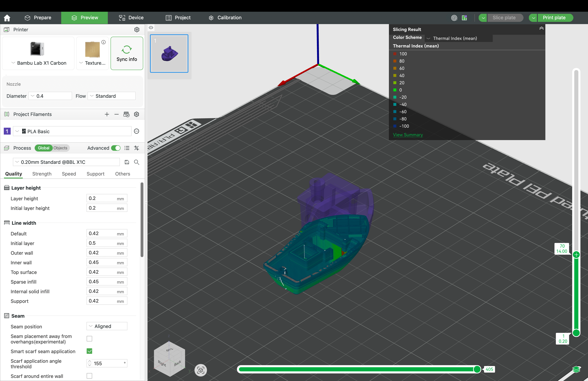Toggle the Advanced mode switch

pos(116,148)
